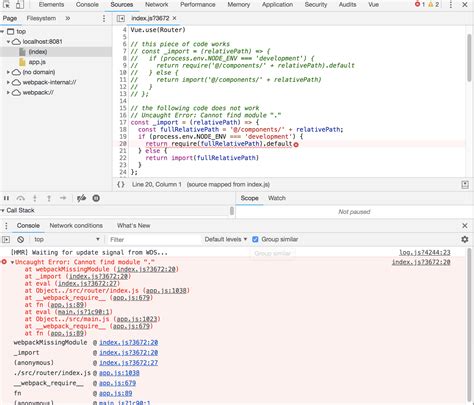The width and height of the screenshot is (474, 405).
Task: Expand the webpack-internal:// node
Action: pyautogui.click(x=8, y=82)
